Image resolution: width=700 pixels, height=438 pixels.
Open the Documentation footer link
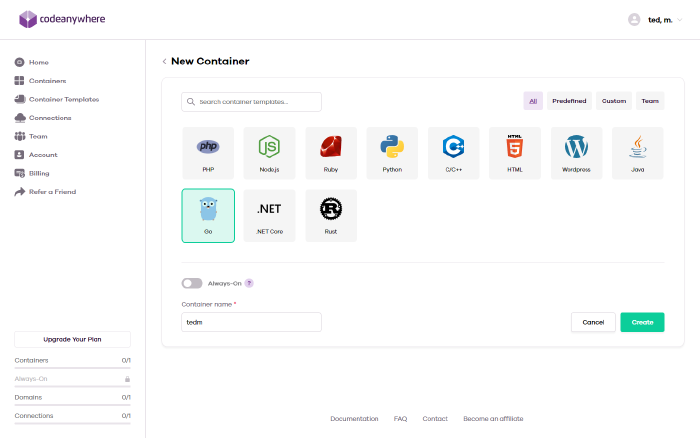click(354, 419)
